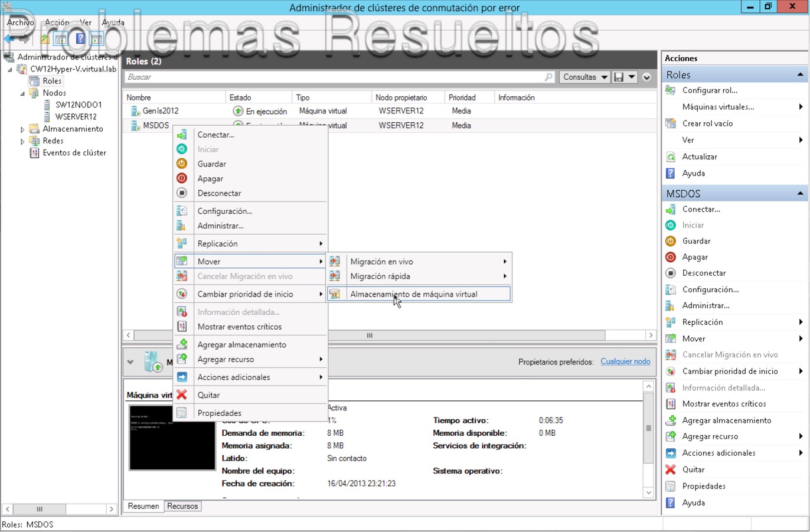Collapse Nodos tree node
The height and width of the screenshot is (532, 810).
[22, 93]
